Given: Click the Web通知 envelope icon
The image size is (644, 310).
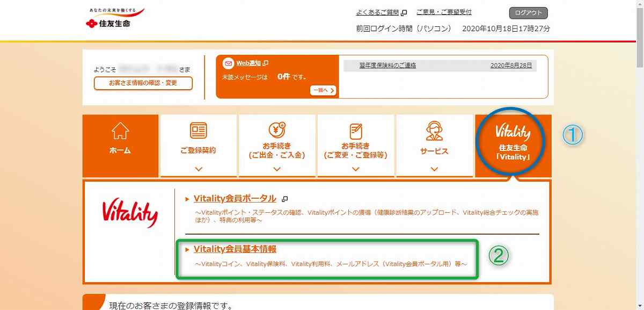Looking at the screenshot, I should (x=227, y=63).
